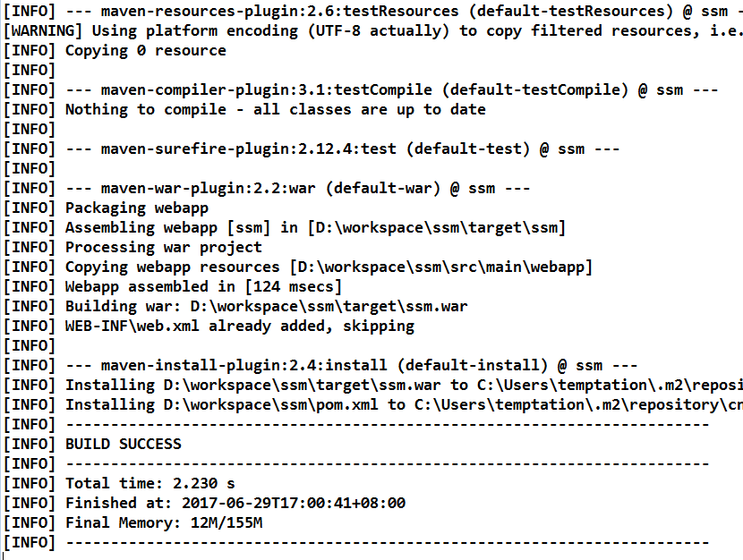Click the Finished at timestamp line
The image size is (743, 560).
pos(235,503)
